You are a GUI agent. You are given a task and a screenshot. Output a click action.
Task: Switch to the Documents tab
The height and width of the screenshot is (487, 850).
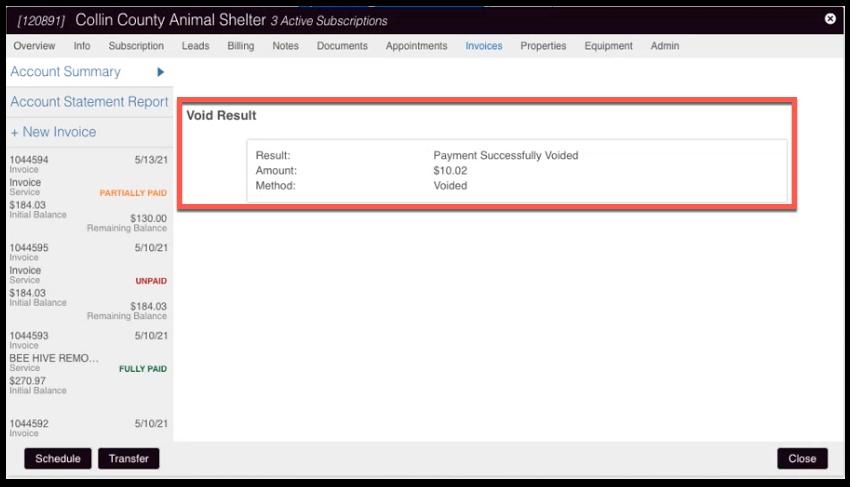pyautogui.click(x=342, y=46)
